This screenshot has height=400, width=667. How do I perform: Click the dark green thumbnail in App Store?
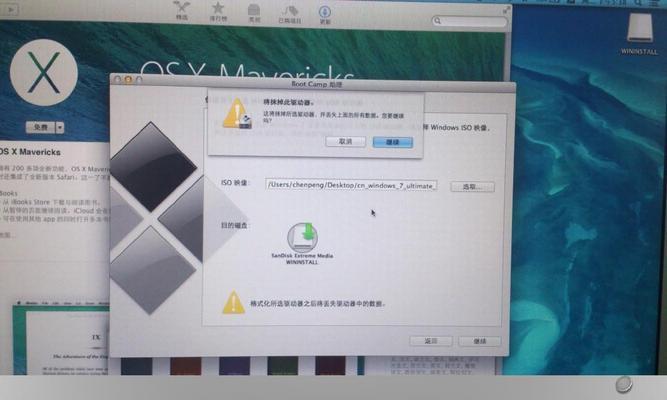coord(283,366)
